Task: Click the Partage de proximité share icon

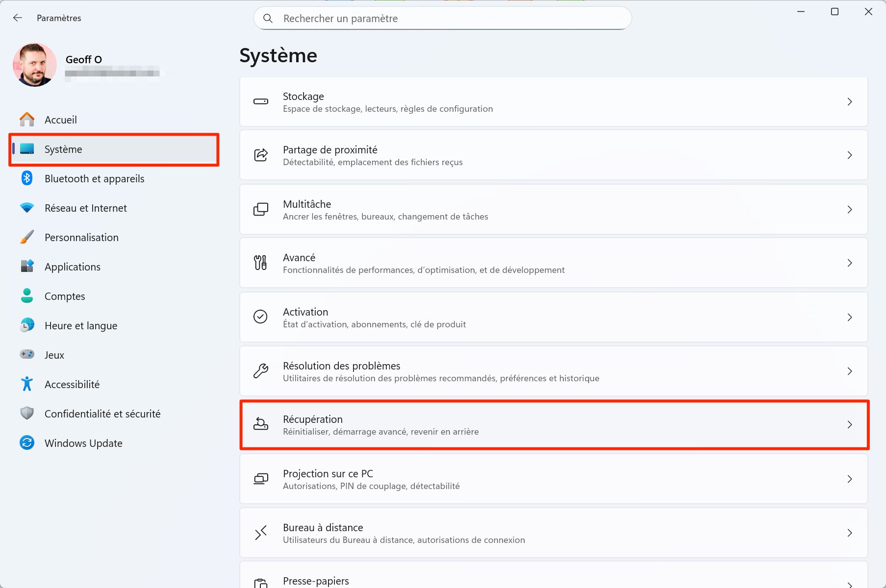Action: [x=260, y=155]
